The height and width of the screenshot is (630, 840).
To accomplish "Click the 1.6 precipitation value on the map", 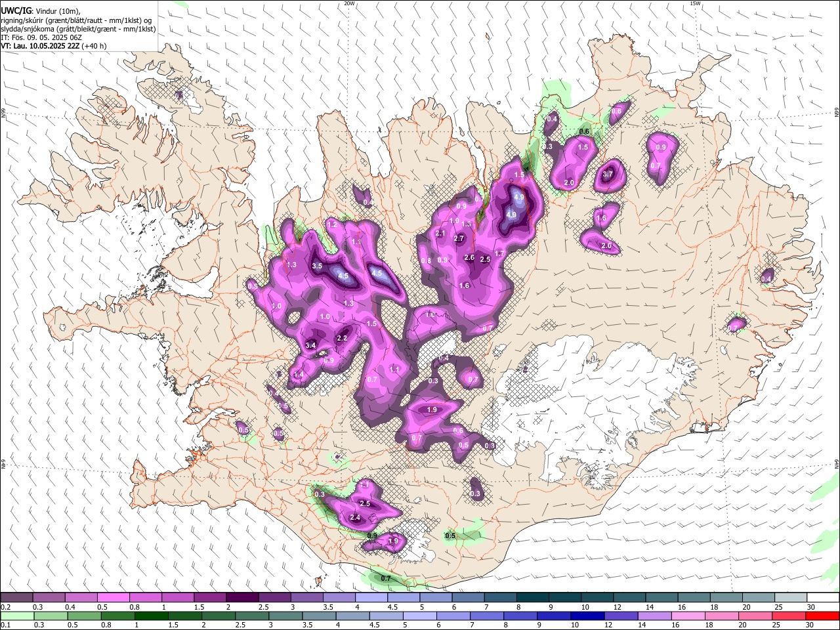I will 465,286.
